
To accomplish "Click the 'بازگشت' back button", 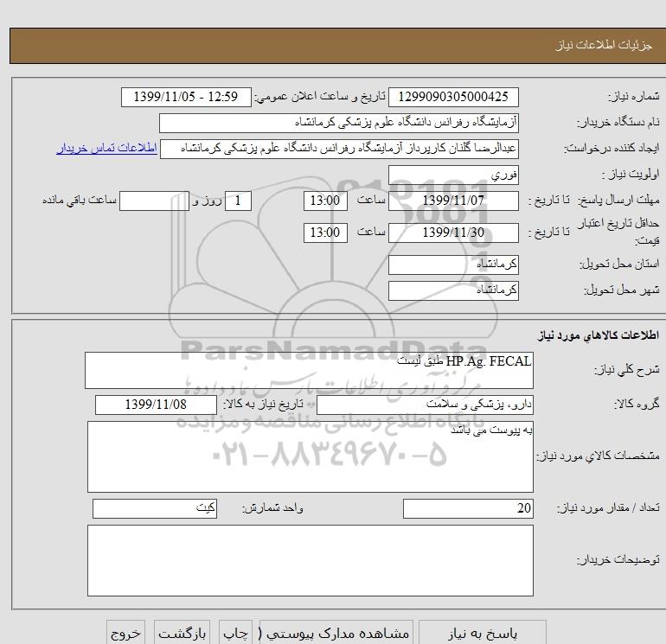I will [182, 634].
